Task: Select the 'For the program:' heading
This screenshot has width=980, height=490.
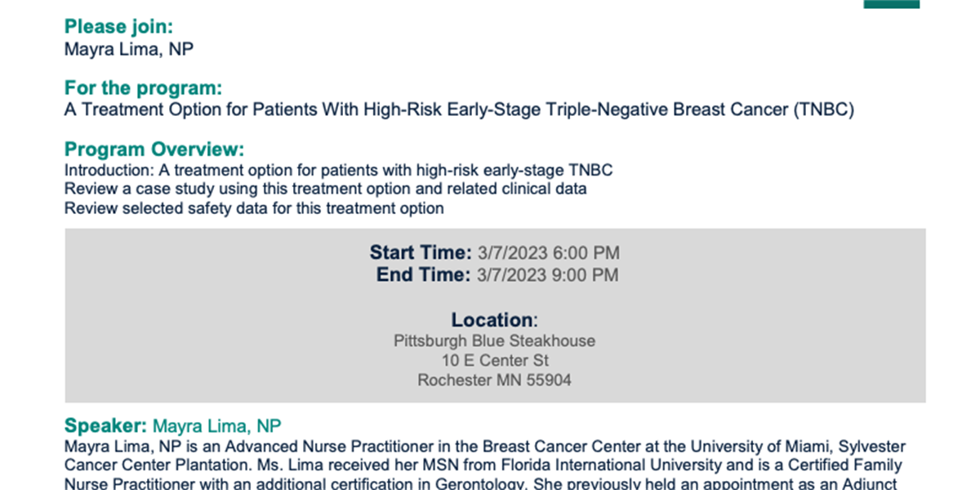Action: coord(143,88)
